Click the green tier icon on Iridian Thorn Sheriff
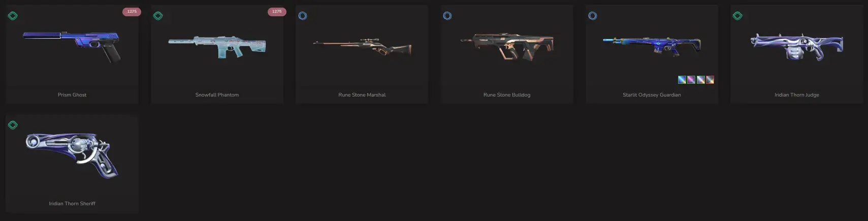 coord(13,125)
